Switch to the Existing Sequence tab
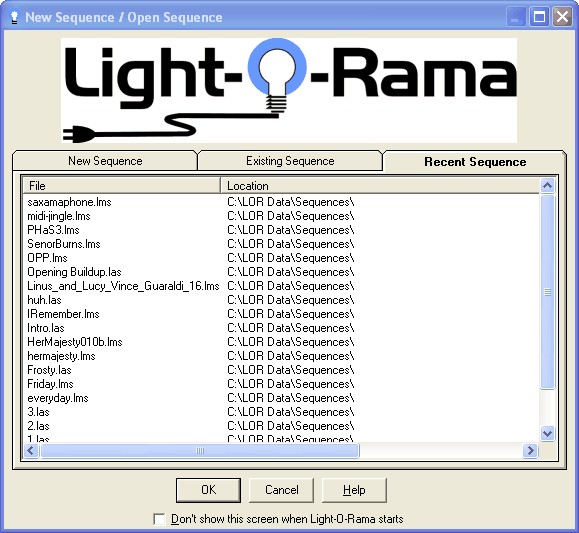The image size is (579, 533). pyautogui.click(x=290, y=161)
